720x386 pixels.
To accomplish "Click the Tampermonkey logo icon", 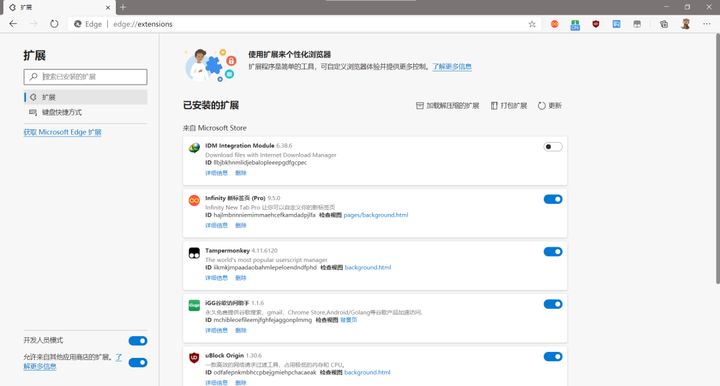I will (x=194, y=253).
